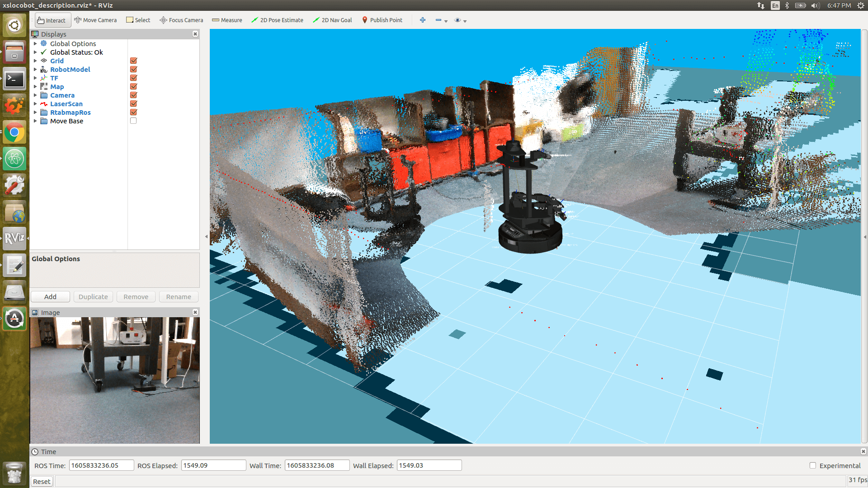Viewport: 868px width, 488px height.
Task: Click the blue plus add-tool icon
Action: 423,20
